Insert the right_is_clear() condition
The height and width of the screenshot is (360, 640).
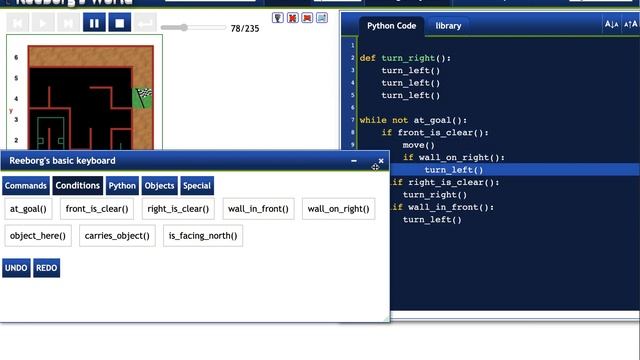pos(178,209)
